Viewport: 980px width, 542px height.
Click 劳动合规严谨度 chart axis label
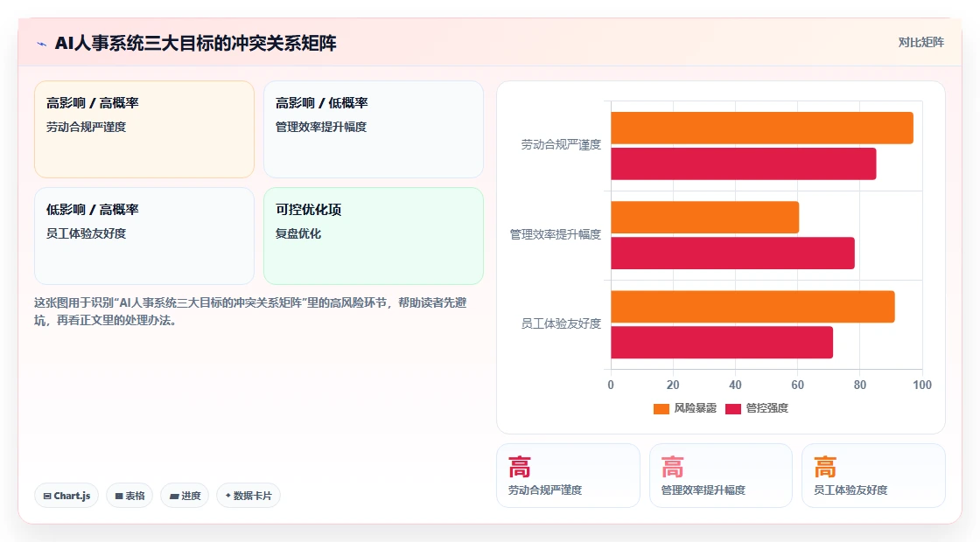click(561, 145)
